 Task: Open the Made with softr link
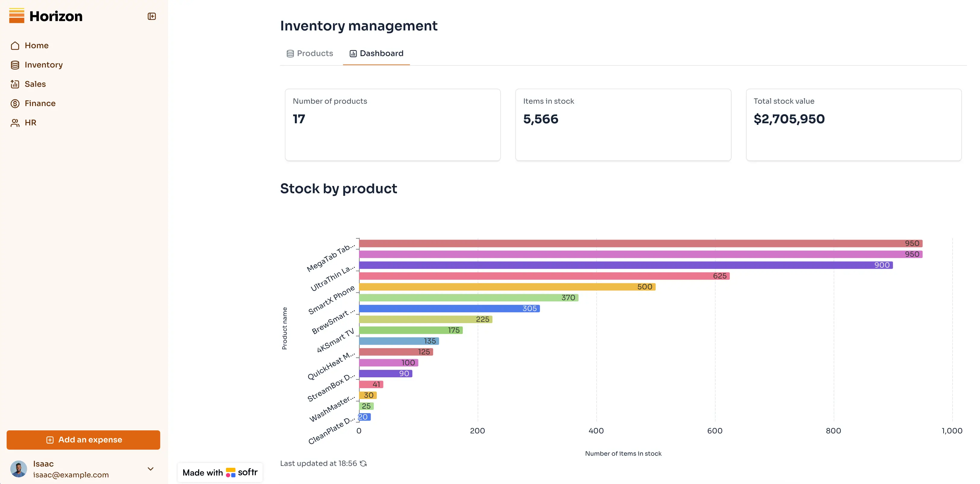(220, 472)
